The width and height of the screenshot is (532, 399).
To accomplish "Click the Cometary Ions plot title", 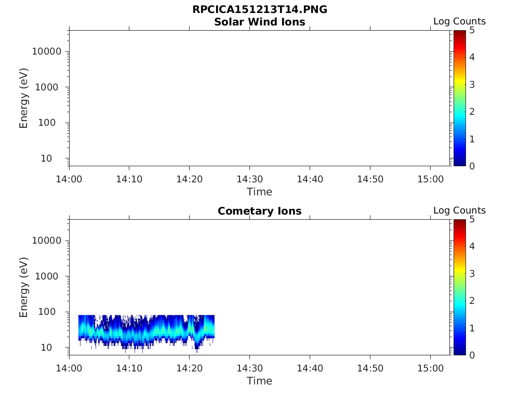I will (x=260, y=211).
